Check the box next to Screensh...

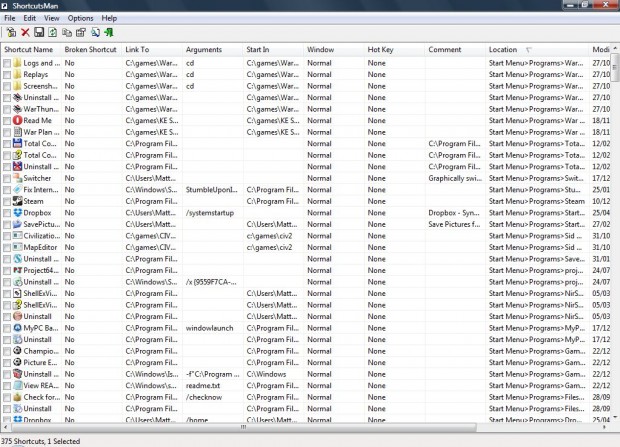click(x=7, y=86)
